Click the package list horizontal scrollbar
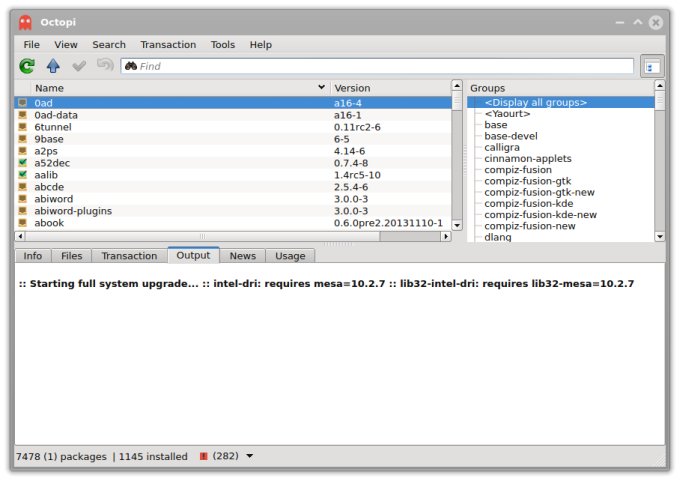The height and width of the screenshot is (481, 680). (232, 237)
